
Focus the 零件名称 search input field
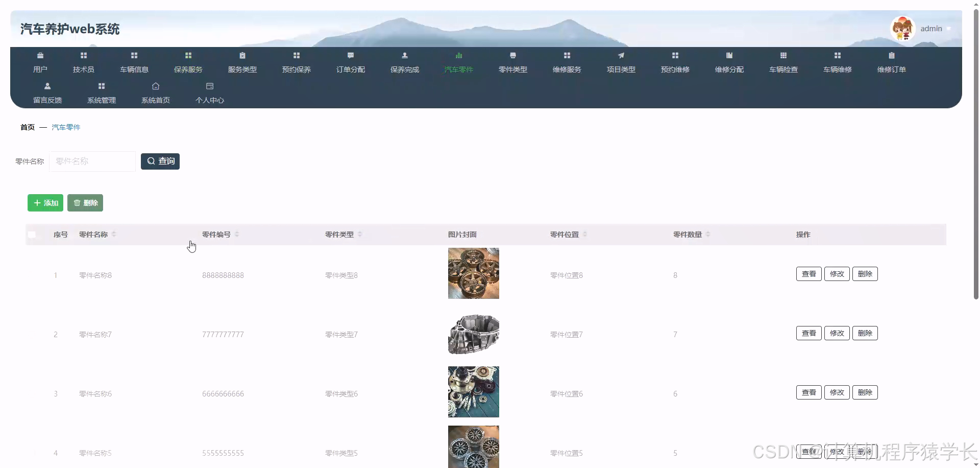coord(92,161)
